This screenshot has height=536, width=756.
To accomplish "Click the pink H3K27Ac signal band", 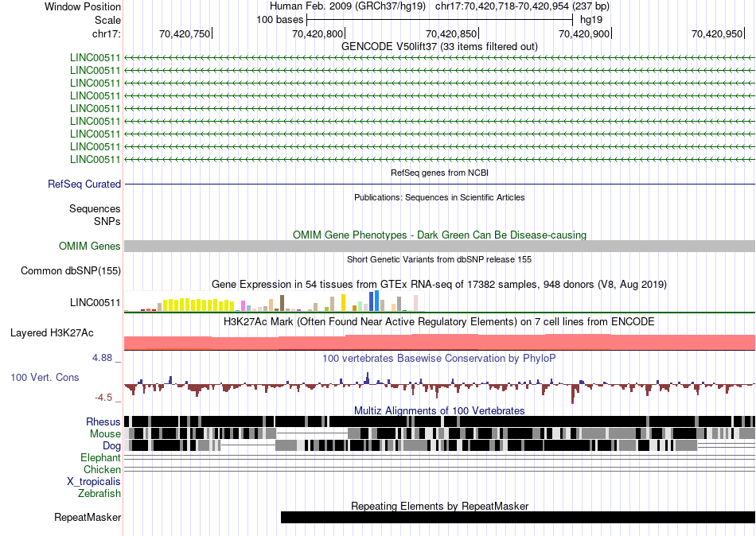I will click(x=439, y=342).
